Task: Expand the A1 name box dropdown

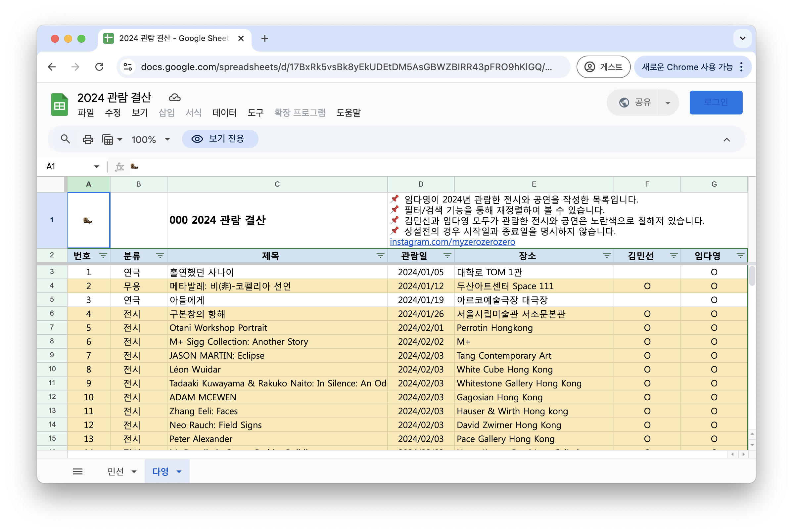Action: click(96, 167)
